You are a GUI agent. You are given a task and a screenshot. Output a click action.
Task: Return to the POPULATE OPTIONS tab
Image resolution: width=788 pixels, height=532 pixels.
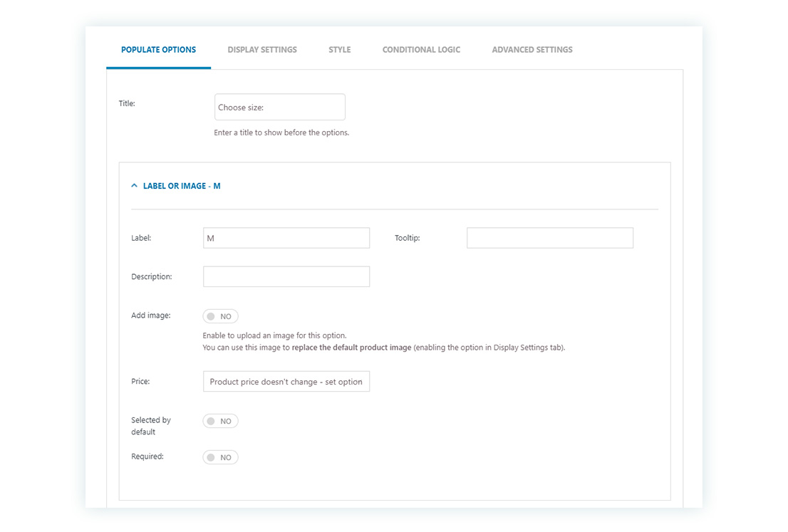click(158, 49)
